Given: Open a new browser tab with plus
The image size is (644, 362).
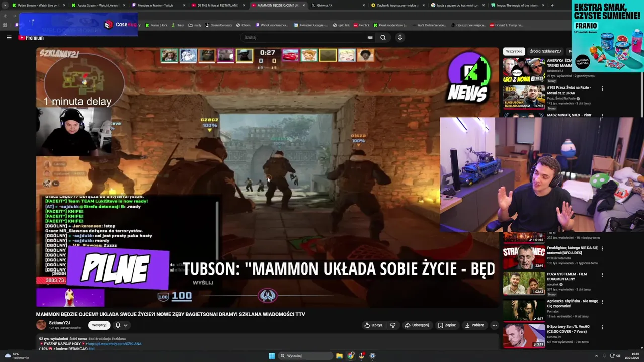Looking at the screenshot, I should pyautogui.click(x=552, y=5).
